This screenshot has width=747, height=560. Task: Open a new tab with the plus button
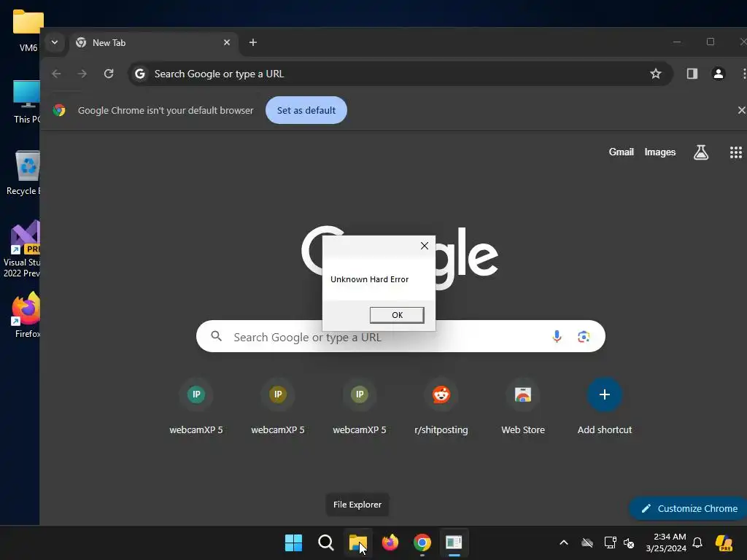253,42
